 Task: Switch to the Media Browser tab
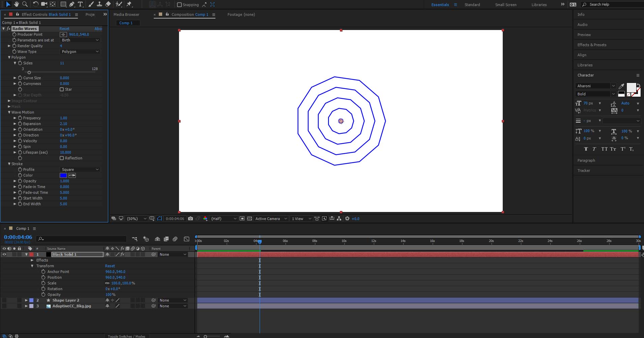[126, 14]
